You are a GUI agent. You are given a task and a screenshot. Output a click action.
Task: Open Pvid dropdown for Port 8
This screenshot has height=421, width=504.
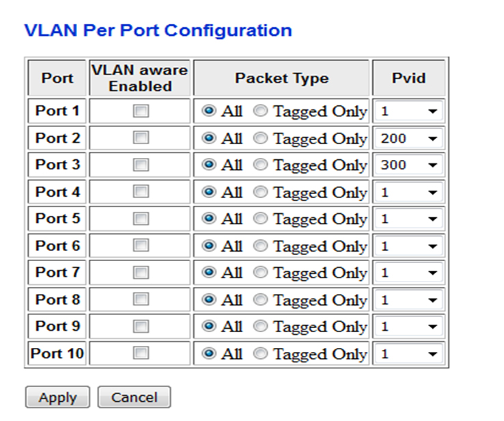coord(408,300)
